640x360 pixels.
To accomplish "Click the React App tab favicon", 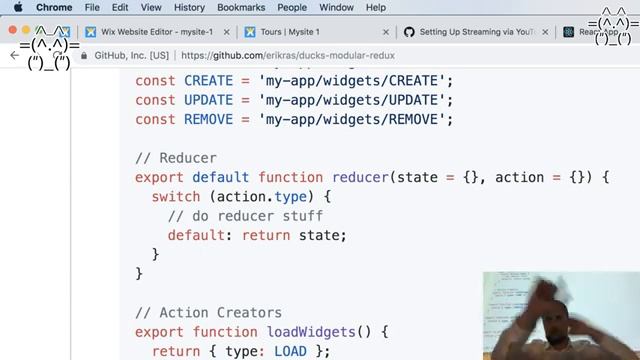I will click(569, 32).
